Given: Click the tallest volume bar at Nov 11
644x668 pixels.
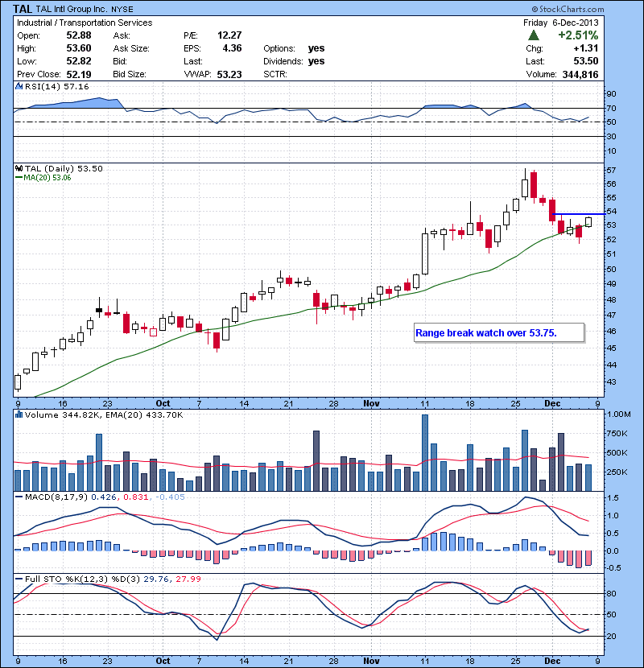Looking at the screenshot, I should pos(425,452).
